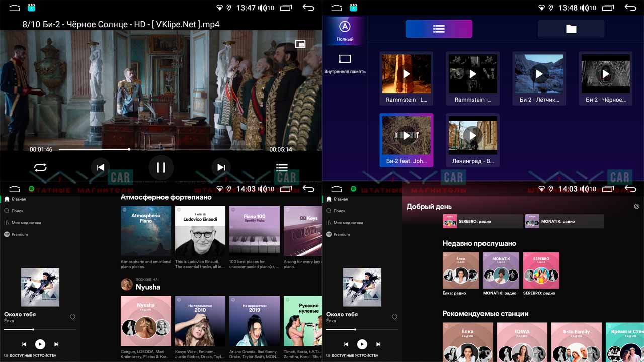Open the video player's playlist icon
This screenshot has width=644, height=362.
pos(282,168)
